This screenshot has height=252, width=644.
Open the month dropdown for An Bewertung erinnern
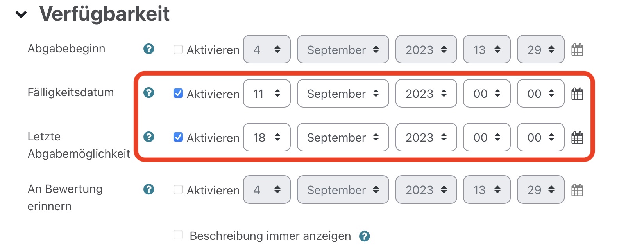(343, 190)
